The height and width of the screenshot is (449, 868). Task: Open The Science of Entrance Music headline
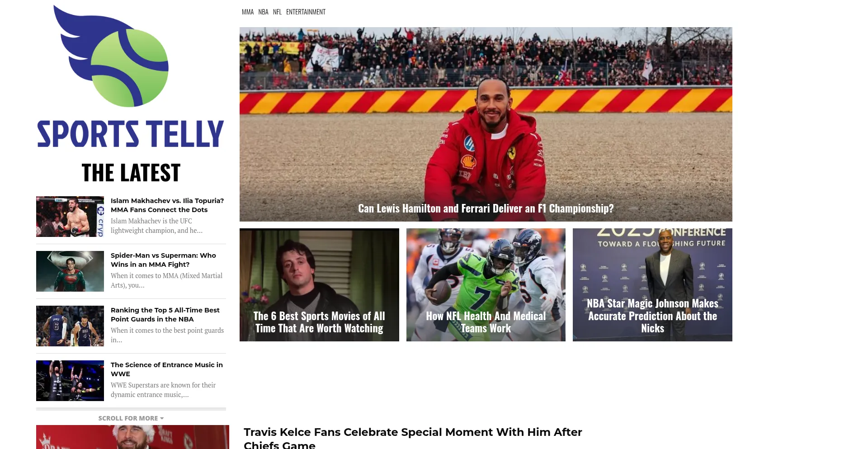click(167, 369)
